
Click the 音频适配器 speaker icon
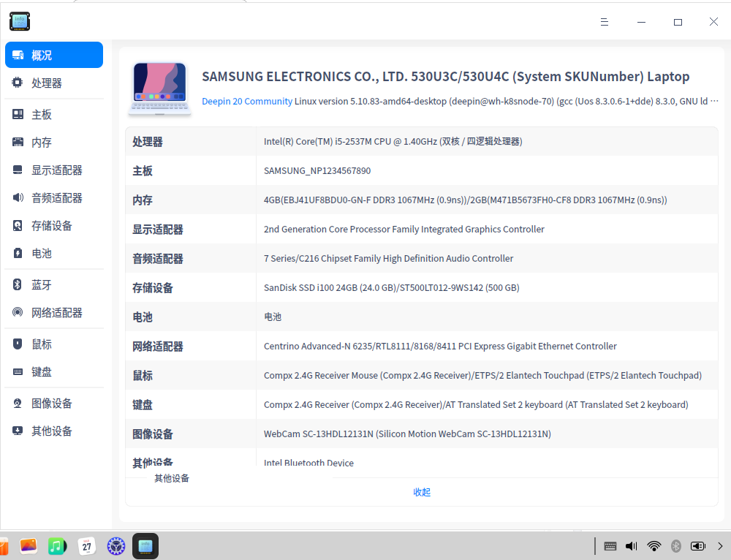pos(18,197)
